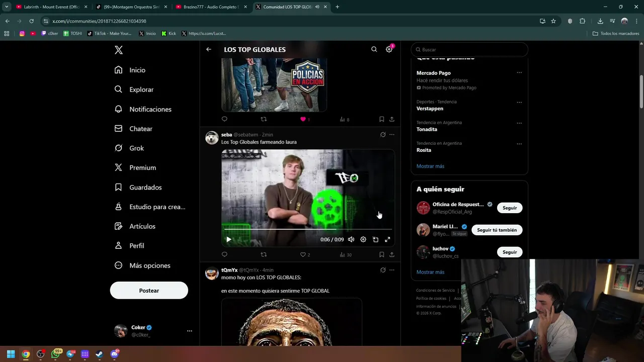The height and width of the screenshot is (362, 644).
Task: Open Grok action on tQmYx's post
Action: click(383, 270)
